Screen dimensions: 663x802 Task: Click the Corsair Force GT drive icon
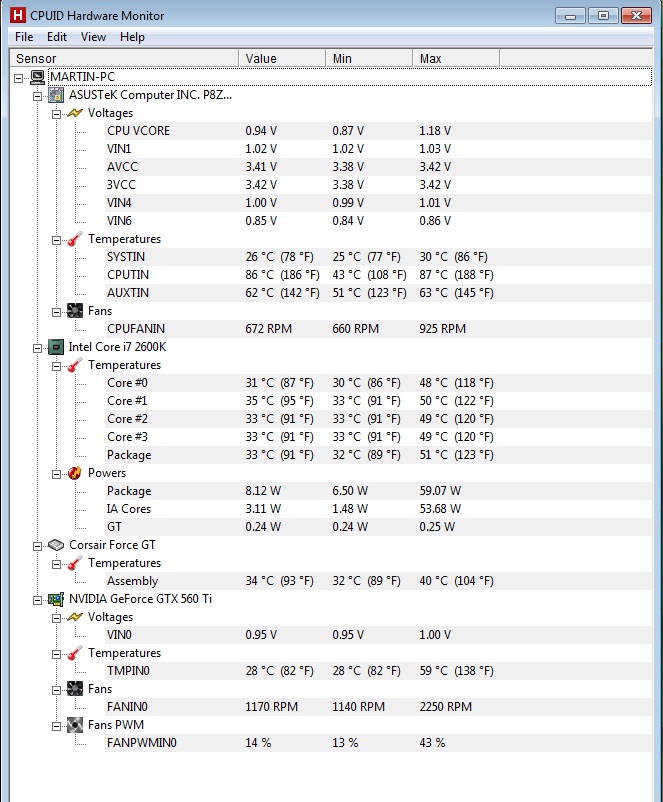coord(56,545)
